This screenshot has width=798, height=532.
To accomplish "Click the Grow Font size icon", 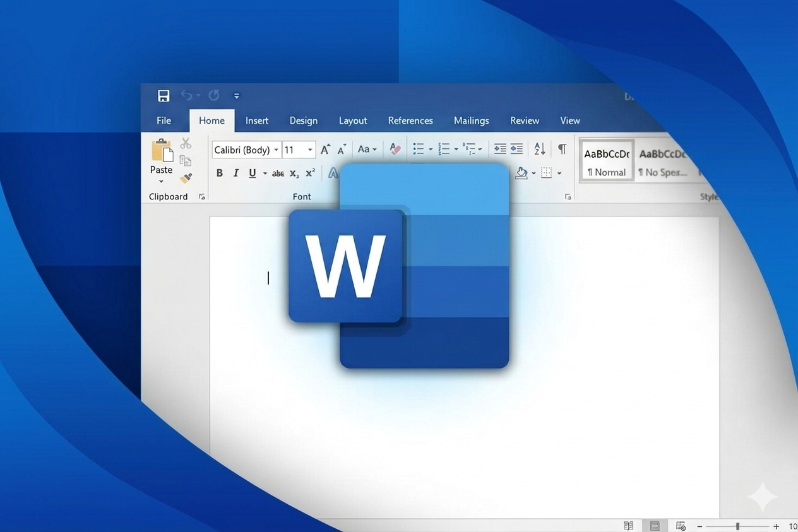I will (325, 150).
